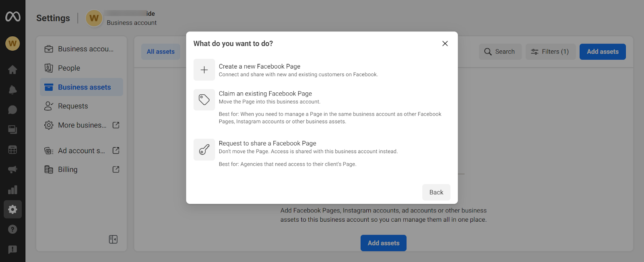The image size is (644, 262).
Task: Go to Home icon in left rail
Action: [12, 69]
